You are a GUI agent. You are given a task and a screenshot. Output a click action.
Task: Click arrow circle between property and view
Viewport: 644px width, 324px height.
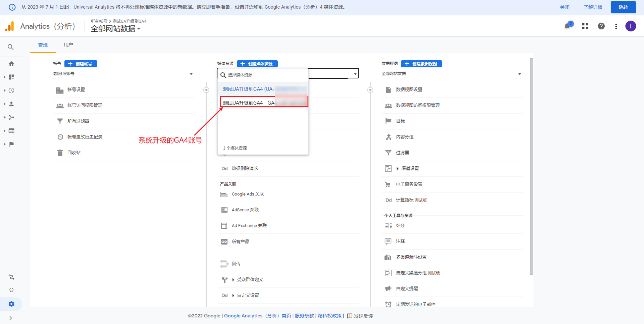tap(370, 90)
